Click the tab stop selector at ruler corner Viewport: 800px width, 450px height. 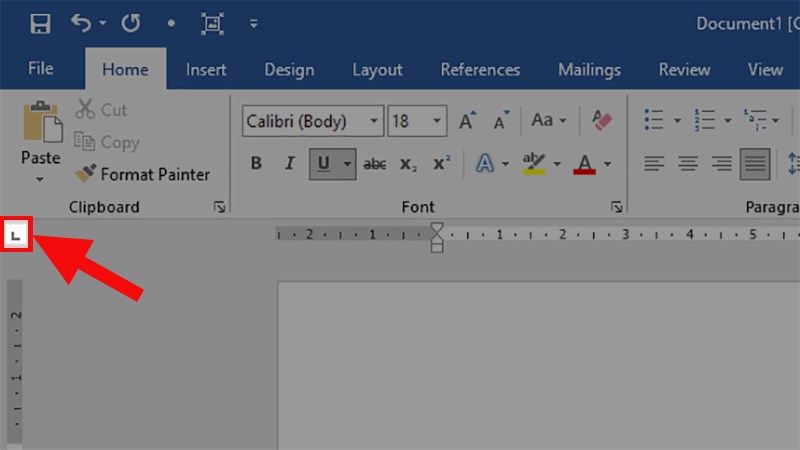16,234
